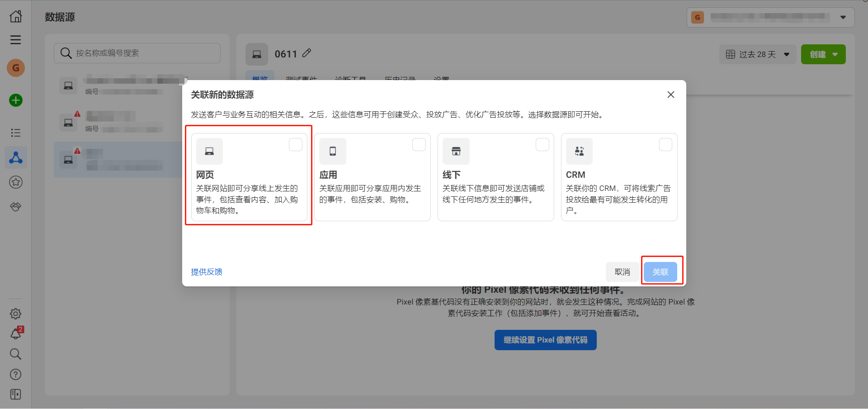Close the 关联新的数据源 dialog
Image resolution: width=868 pixels, height=409 pixels.
[x=671, y=95]
